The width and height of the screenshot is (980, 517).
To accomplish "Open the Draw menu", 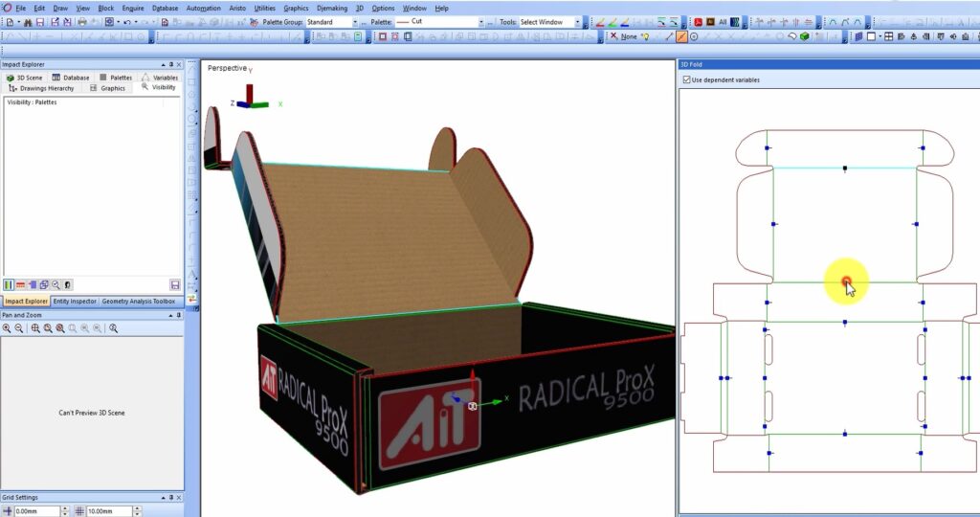I will click(x=60, y=8).
